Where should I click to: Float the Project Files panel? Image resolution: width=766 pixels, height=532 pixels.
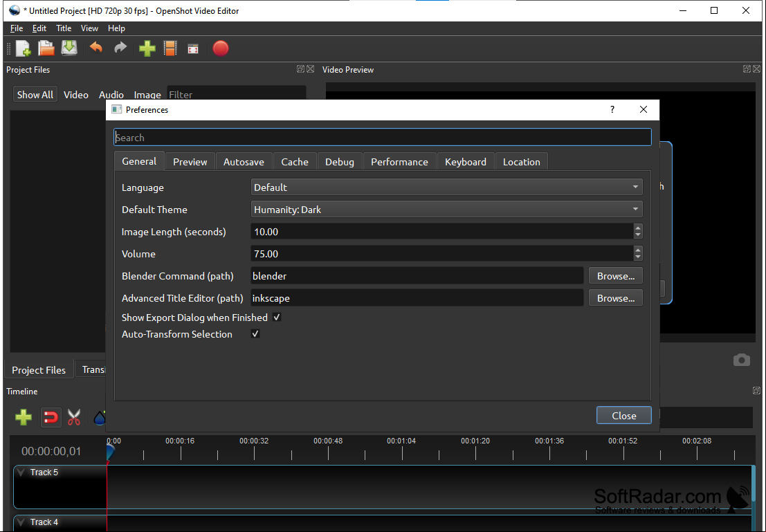click(300, 69)
